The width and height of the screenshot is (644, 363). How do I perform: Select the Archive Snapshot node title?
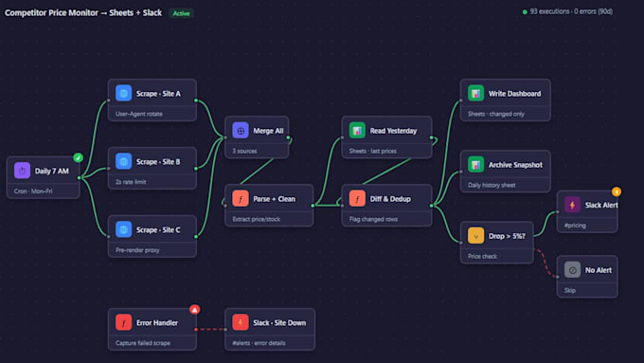click(x=515, y=165)
